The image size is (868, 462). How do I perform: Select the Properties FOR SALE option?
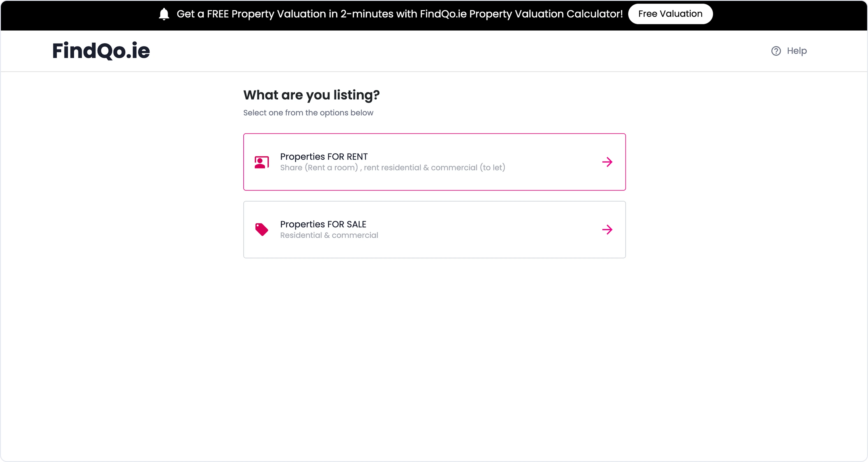[x=434, y=230]
